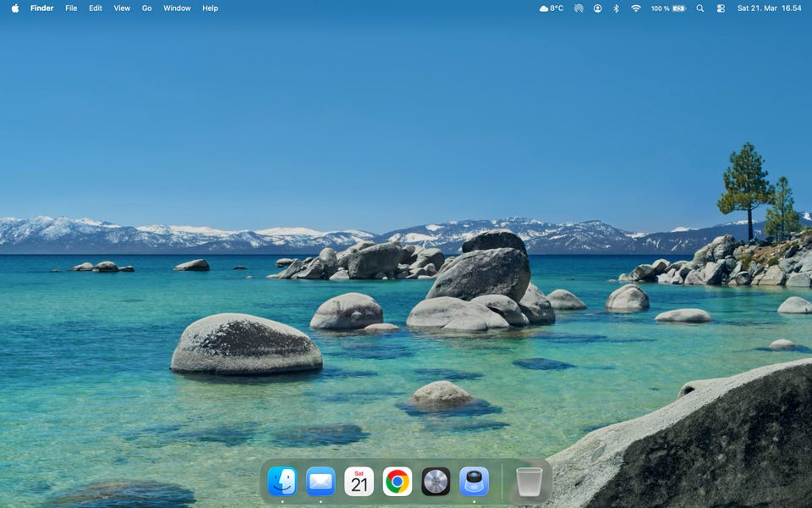Click the weather widget showing 8°C

[x=551, y=8]
